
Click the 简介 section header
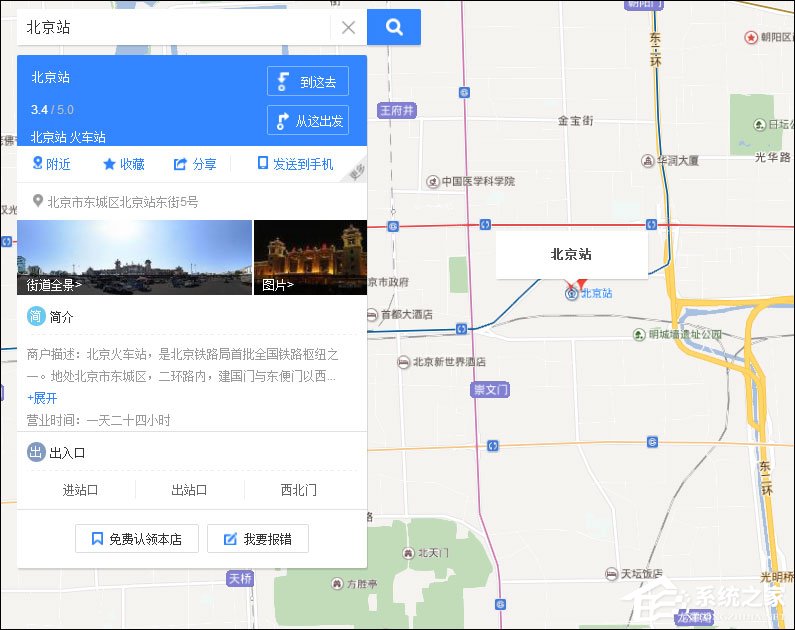point(50,316)
